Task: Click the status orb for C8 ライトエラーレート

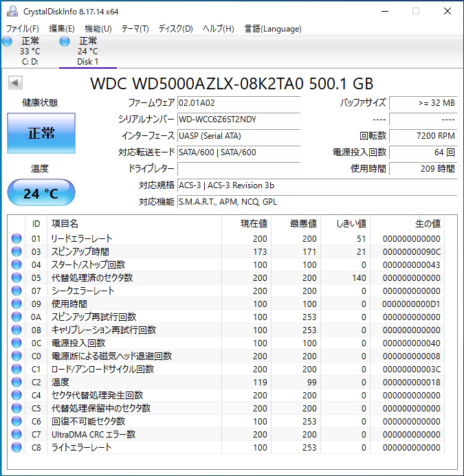Action: pos(16,447)
